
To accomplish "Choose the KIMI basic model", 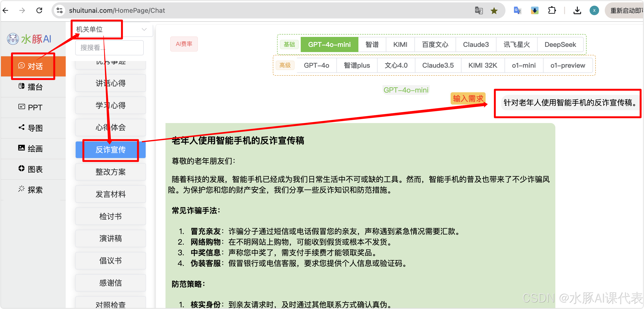I will coord(400,44).
